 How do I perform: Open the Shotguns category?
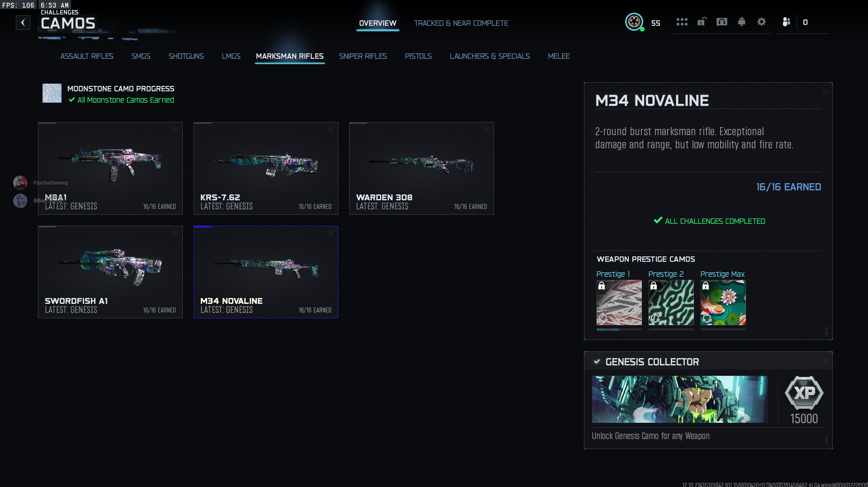pos(186,56)
